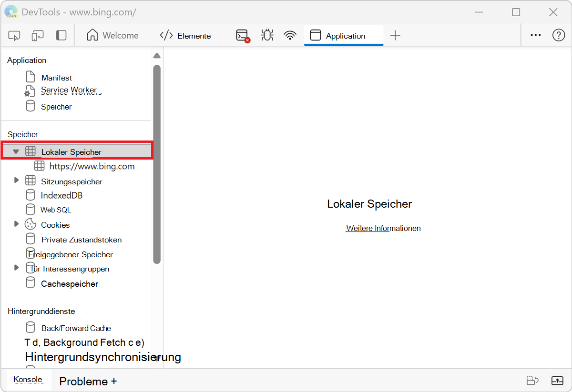Open the Welcome tab

(112, 35)
